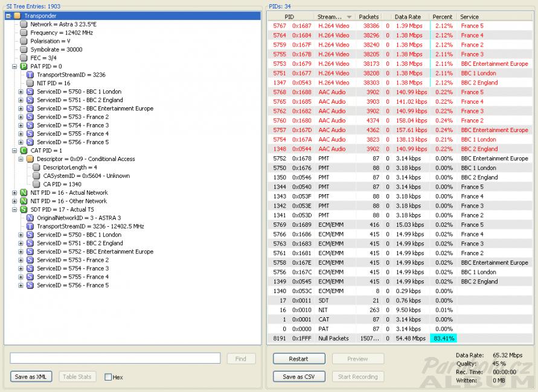Click the FEC = 3/4 icon
This screenshot has width=538, height=392.
tap(24, 58)
